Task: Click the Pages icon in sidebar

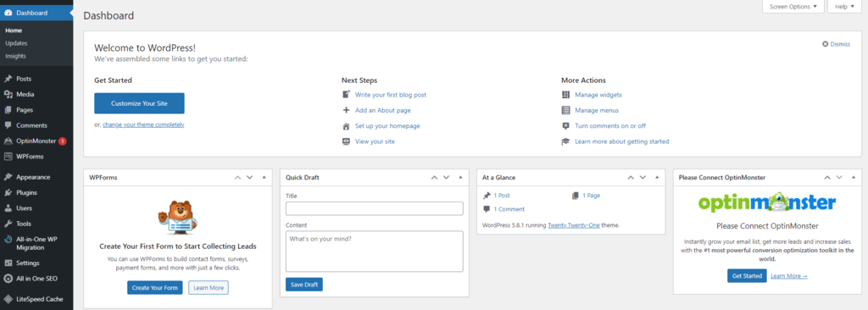Action: tap(8, 110)
